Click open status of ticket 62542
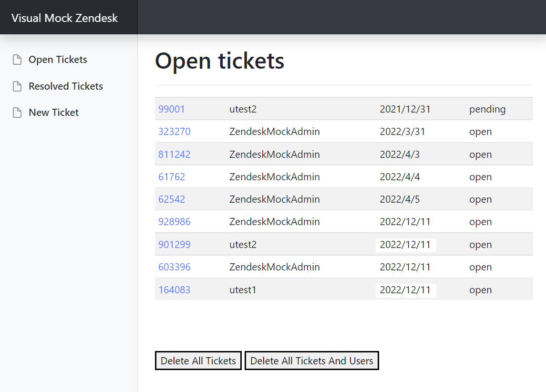This screenshot has height=392, width=546. pos(480,199)
